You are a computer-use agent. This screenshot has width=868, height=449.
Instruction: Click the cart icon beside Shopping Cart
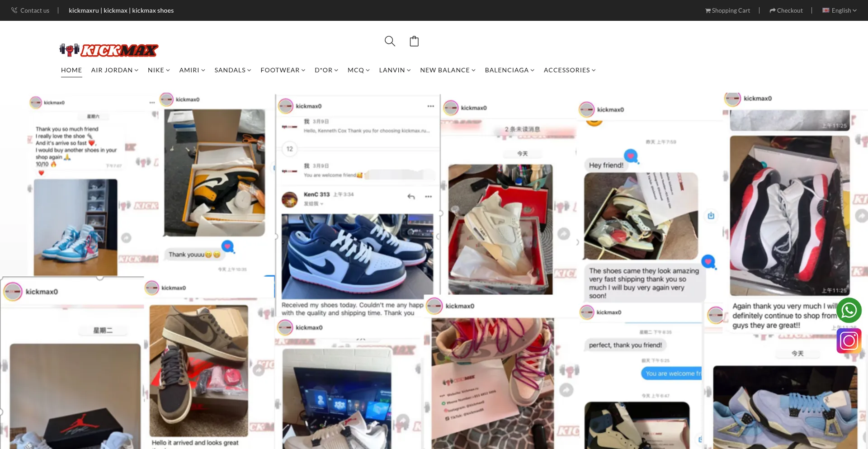pos(708,10)
